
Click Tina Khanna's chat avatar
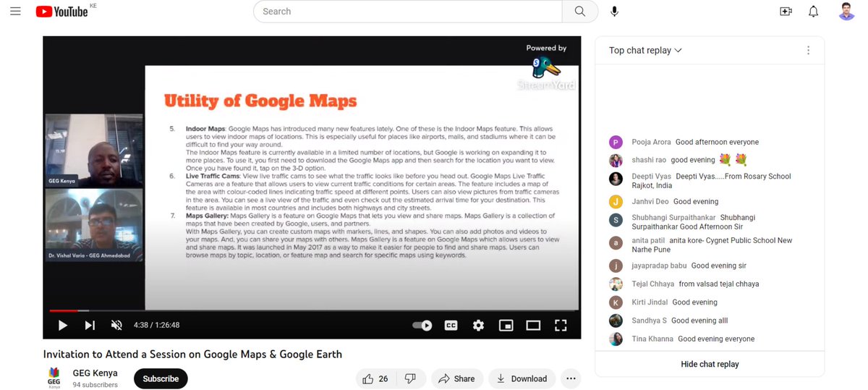pos(616,339)
